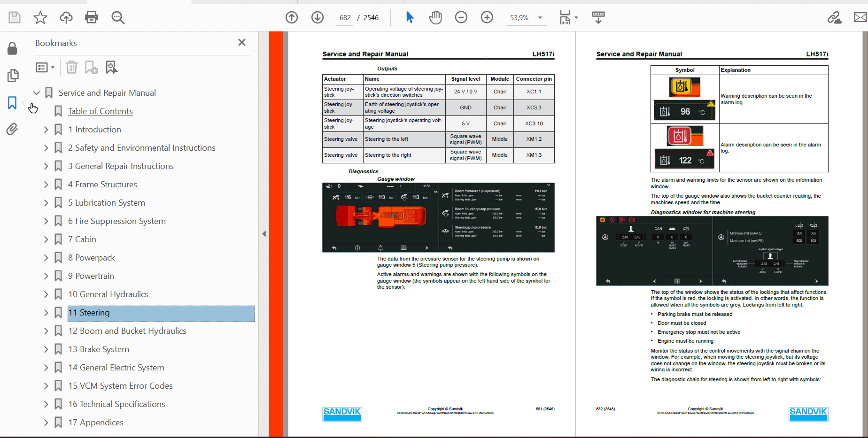Zoom out with the minus button
The image size is (868, 438).
(x=461, y=18)
